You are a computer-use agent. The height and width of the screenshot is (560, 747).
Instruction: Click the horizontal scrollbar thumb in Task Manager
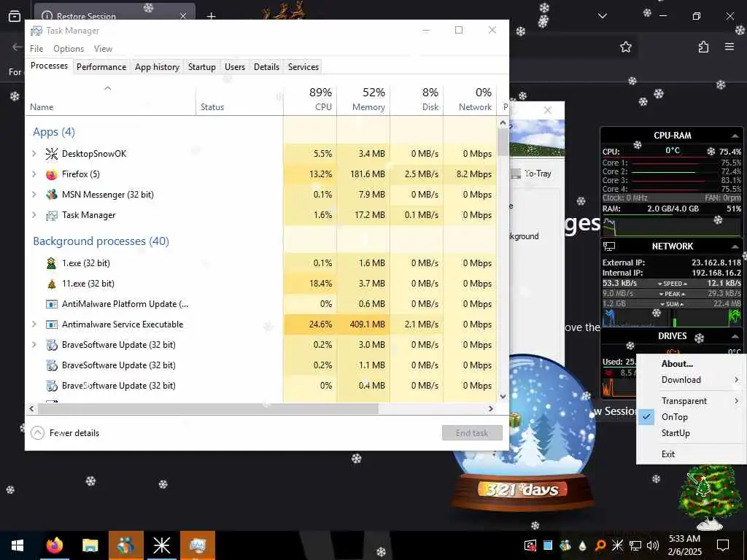point(208,408)
